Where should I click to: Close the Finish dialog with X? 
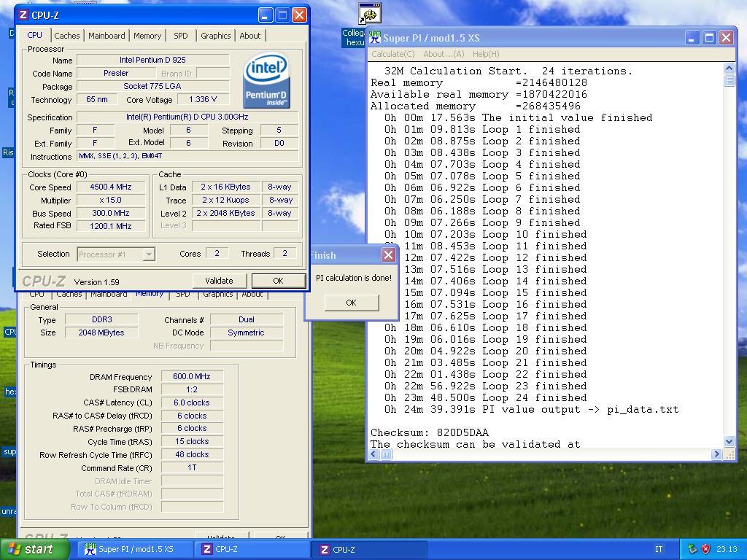tap(388, 255)
